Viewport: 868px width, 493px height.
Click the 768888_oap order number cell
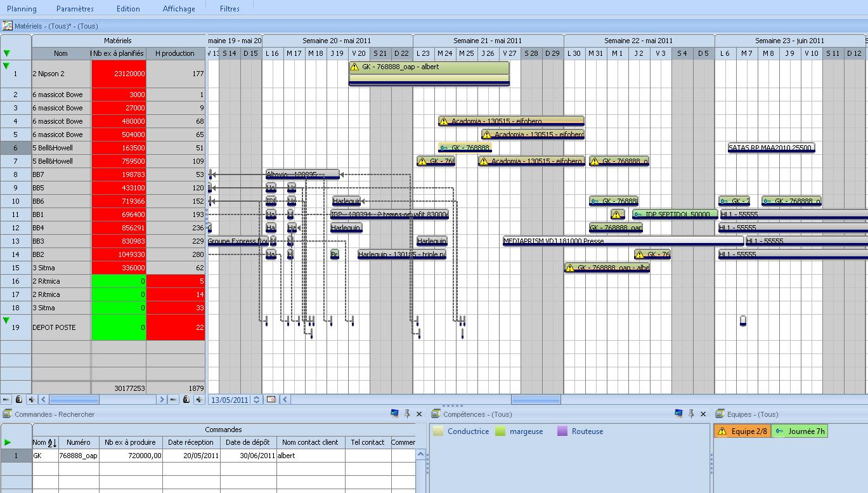(79, 456)
